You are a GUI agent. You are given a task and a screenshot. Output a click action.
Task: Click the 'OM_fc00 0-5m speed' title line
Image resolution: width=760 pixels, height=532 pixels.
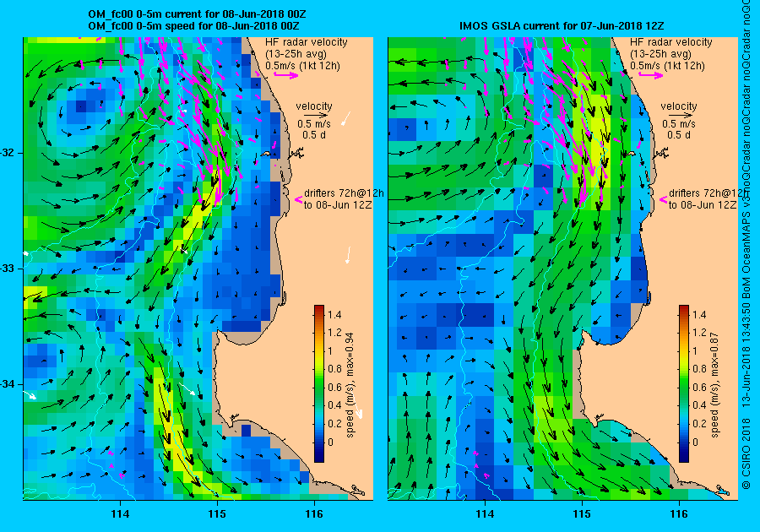tap(193, 25)
